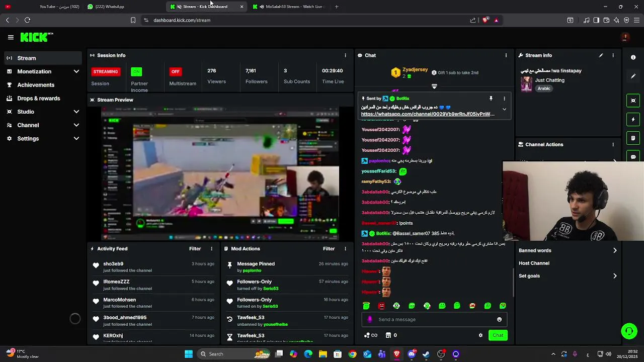
Task: Edit stream info with the pencil icon in Stream info header
Action: click(x=601, y=55)
